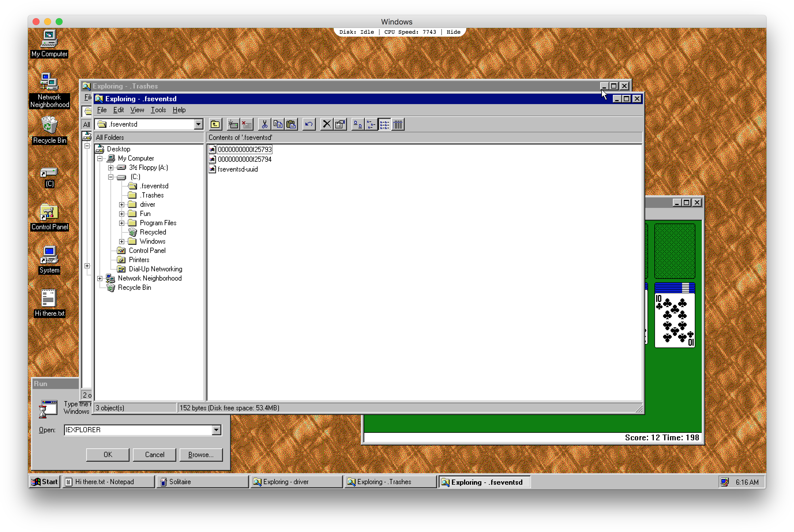Collapse the (C:) drive node
794x532 pixels.
[x=111, y=177]
